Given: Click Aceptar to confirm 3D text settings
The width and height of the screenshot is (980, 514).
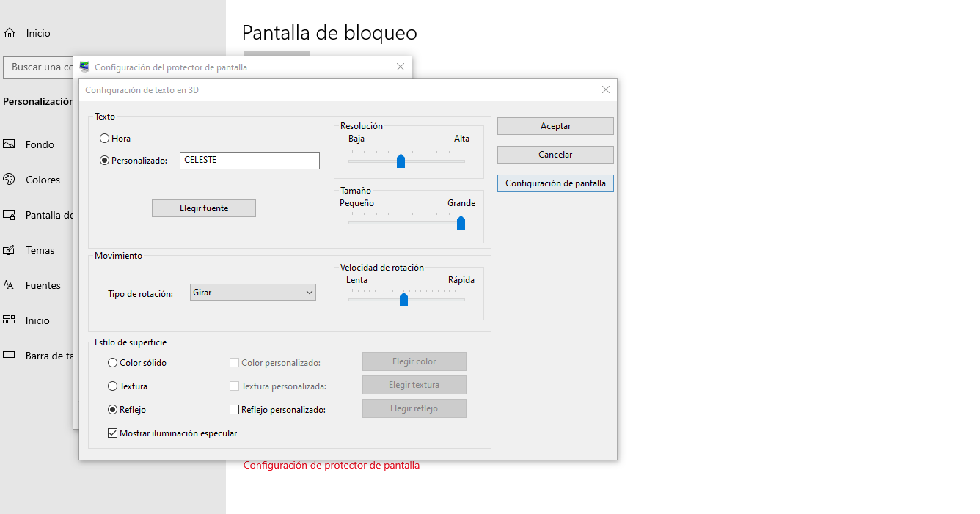Looking at the screenshot, I should [x=555, y=126].
